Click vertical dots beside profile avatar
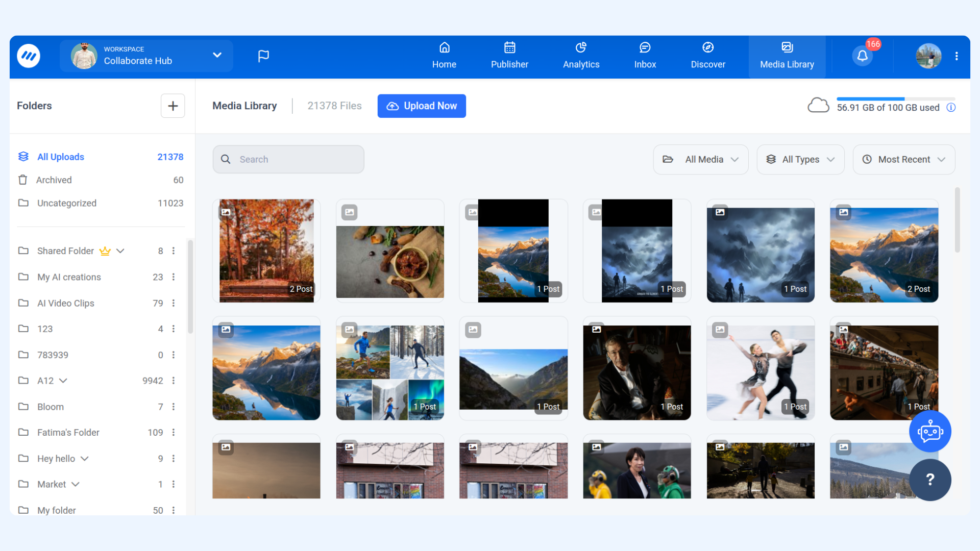 [957, 56]
